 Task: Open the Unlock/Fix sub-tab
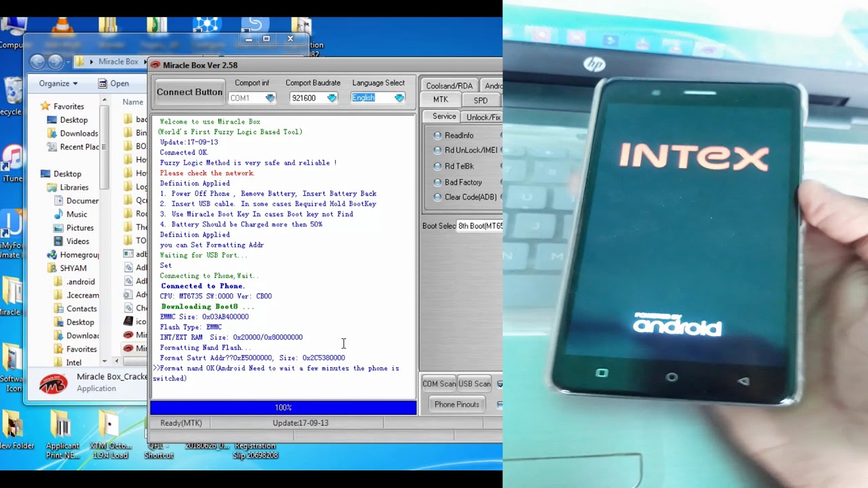(x=484, y=117)
